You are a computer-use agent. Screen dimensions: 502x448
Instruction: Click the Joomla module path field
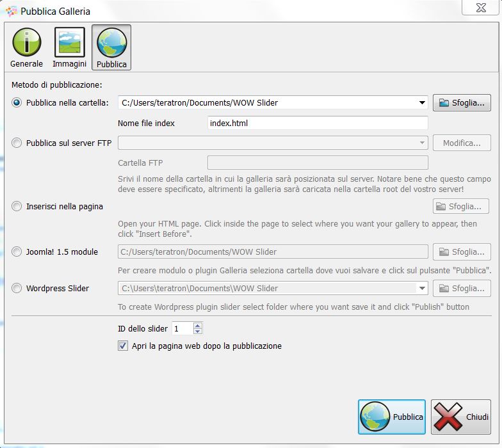point(273,252)
